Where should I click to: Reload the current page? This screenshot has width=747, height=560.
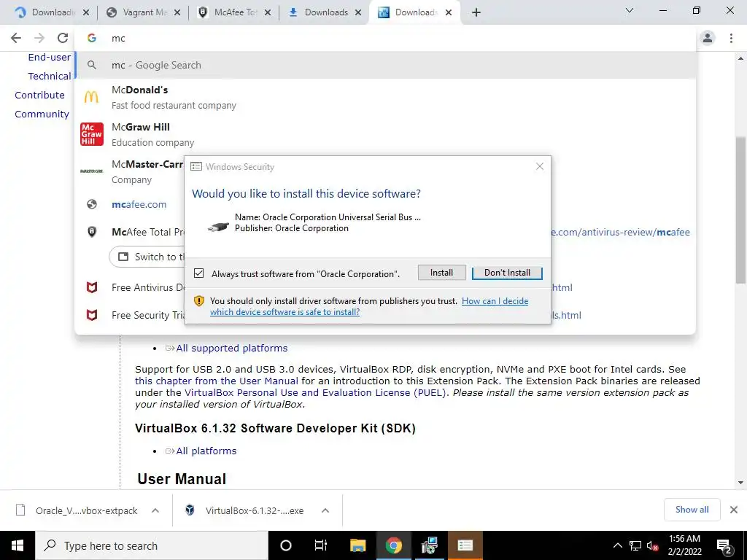[63, 38]
